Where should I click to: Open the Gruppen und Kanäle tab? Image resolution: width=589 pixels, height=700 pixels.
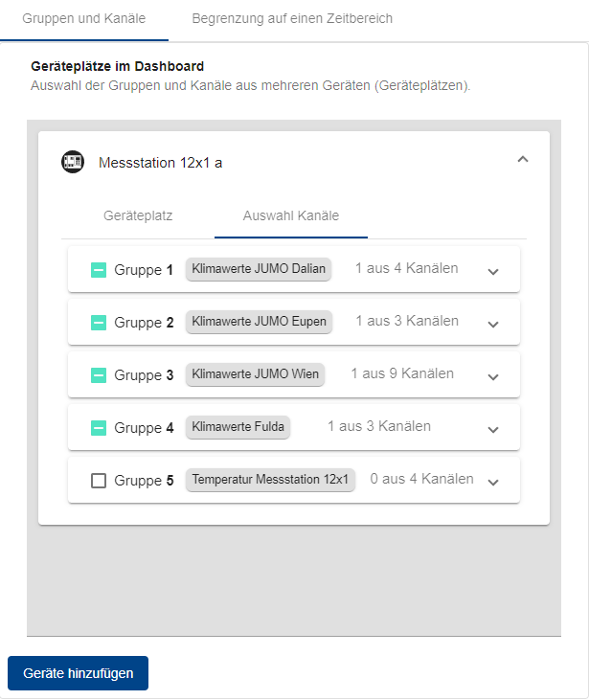click(x=84, y=19)
